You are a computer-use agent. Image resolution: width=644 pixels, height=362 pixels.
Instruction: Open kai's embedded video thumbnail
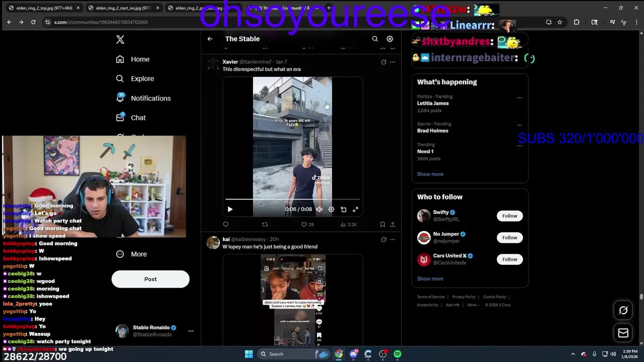coord(293,300)
